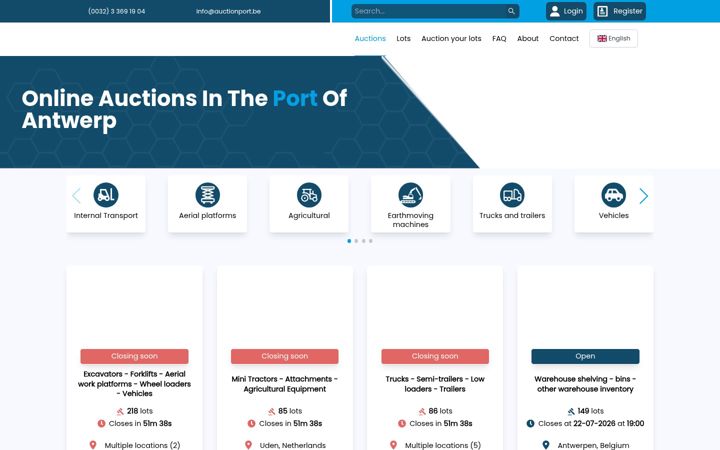Click 'Closes at 22-07-2026 at 19:00' text
720x450 pixels.
pyautogui.click(x=591, y=423)
